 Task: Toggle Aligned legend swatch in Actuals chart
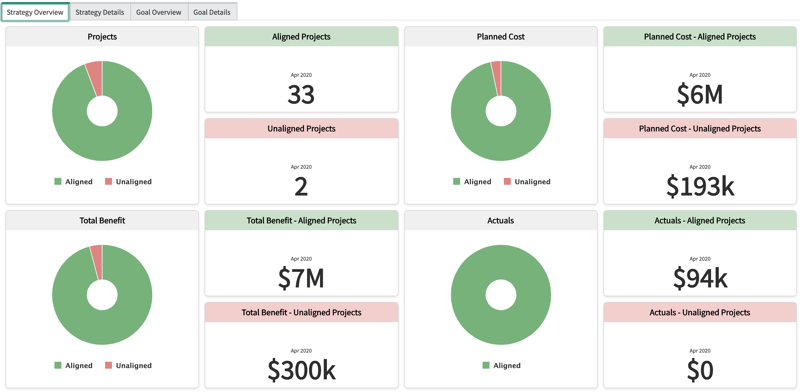(485, 365)
